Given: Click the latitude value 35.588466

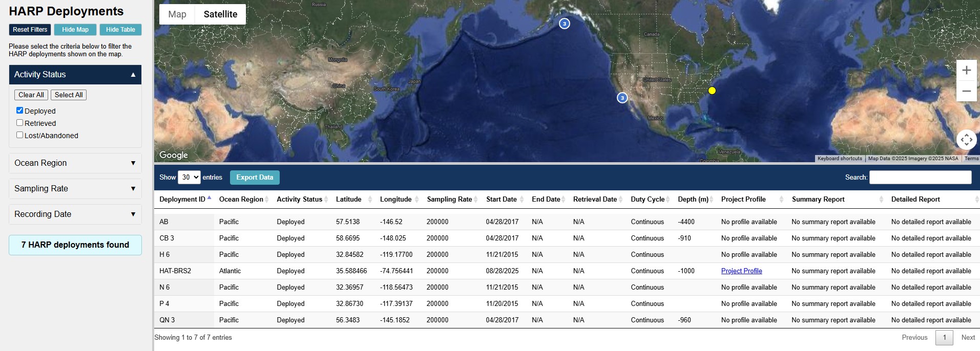Looking at the screenshot, I should coord(351,271).
